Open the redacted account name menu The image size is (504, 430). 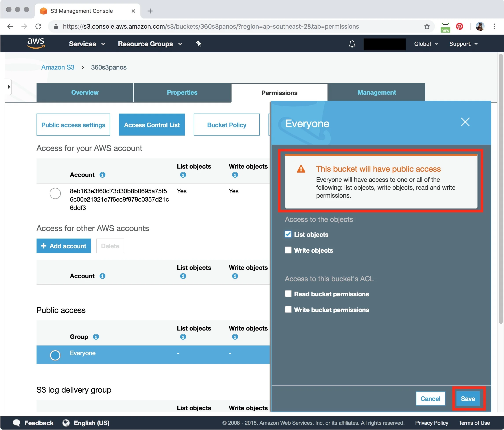tap(384, 44)
